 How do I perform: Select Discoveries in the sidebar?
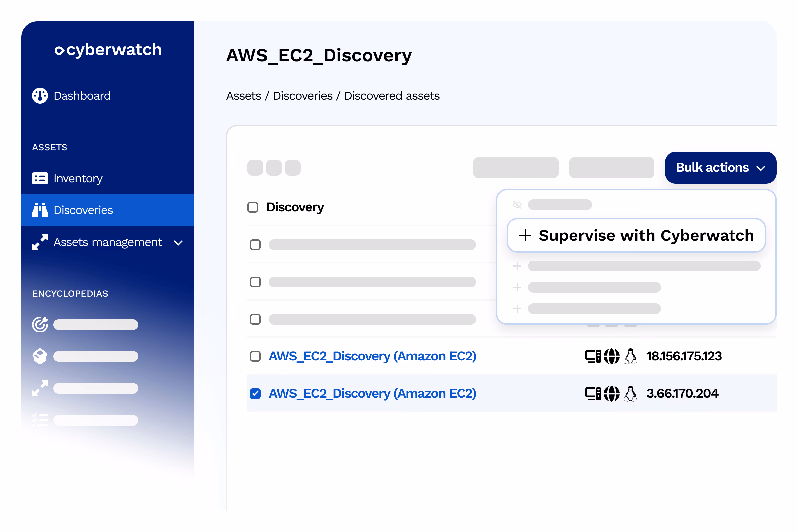tap(107, 210)
